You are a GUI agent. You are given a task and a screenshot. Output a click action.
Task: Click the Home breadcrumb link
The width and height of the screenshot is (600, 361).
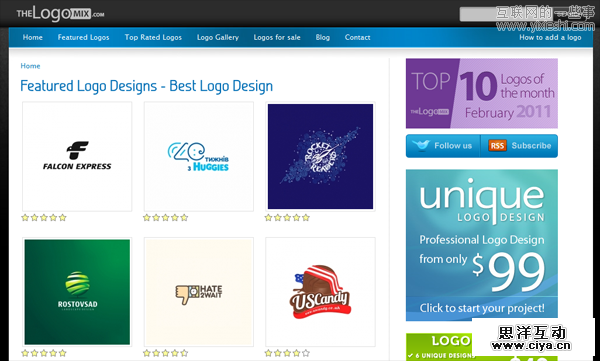[x=30, y=66]
